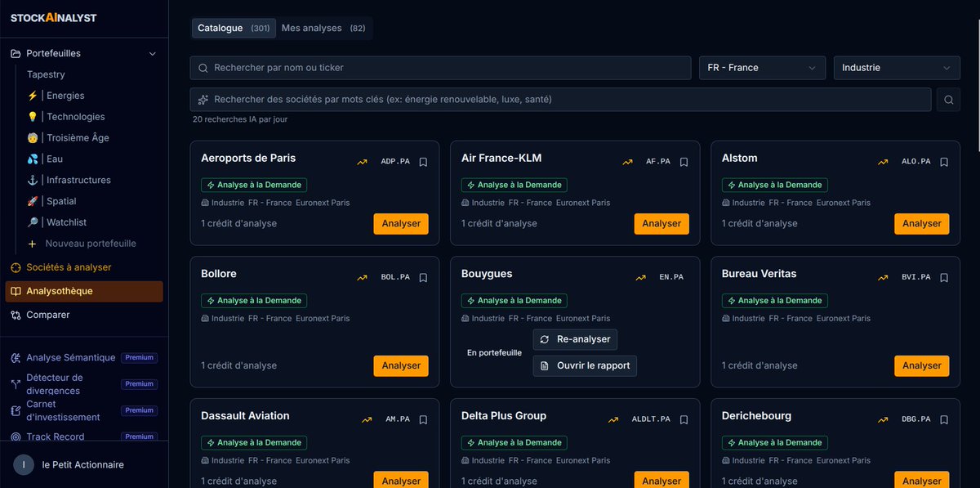Click le Petit Actionnaire profile name
This screenshot has width=980, height=488.
pyautogui.click(x=83, y=464)
